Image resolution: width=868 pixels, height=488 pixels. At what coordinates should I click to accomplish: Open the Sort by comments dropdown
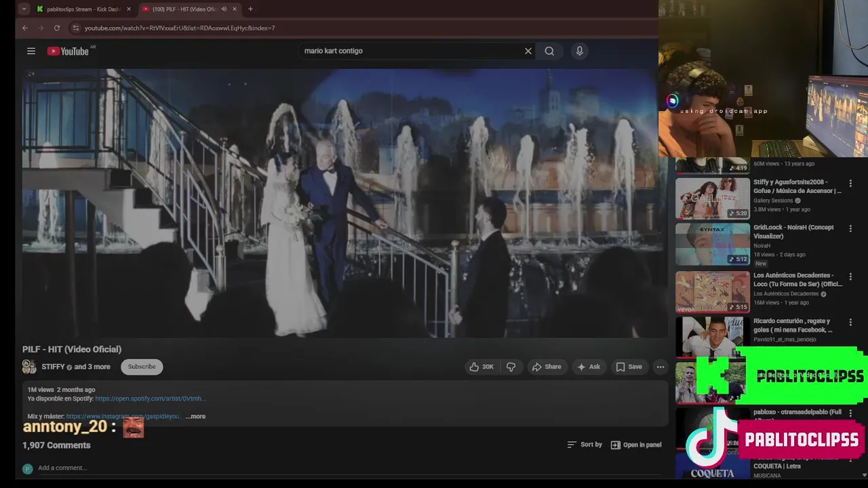(x=585, y=445)
